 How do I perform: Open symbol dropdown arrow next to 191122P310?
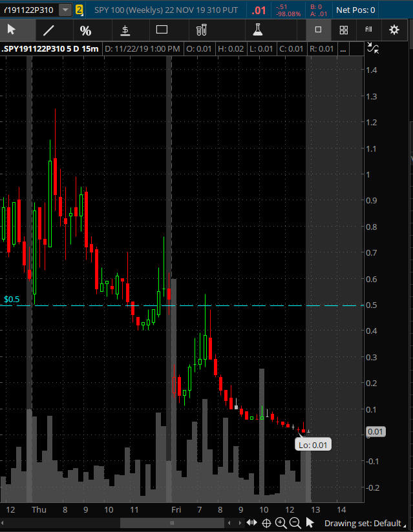[x=65, y=10]
